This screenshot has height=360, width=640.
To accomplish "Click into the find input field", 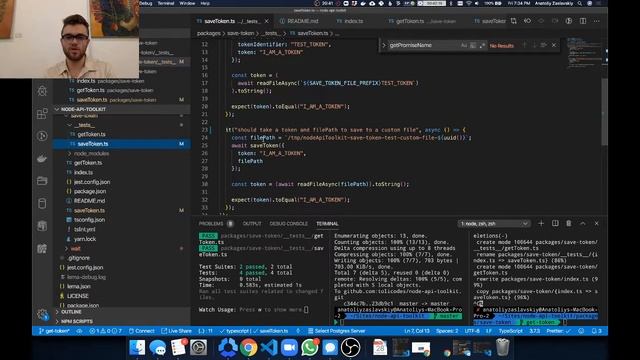I will click(423, 45).
